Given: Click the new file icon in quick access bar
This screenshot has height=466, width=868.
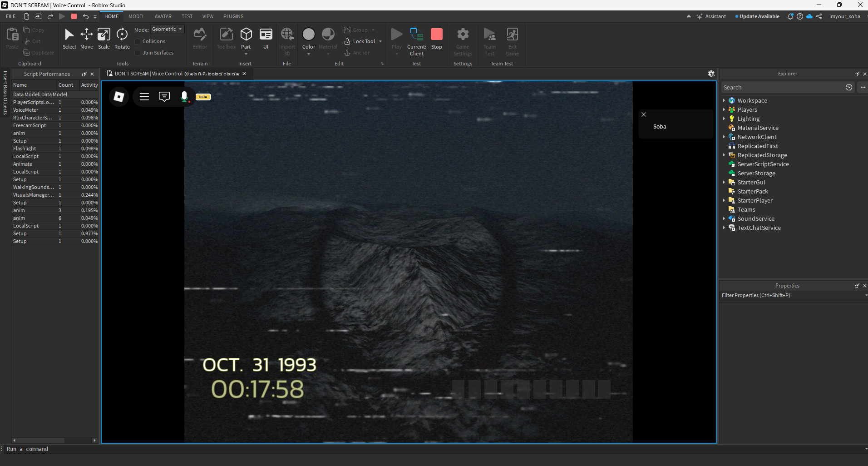Looking at the screenshot, I should tap(27, 16).
